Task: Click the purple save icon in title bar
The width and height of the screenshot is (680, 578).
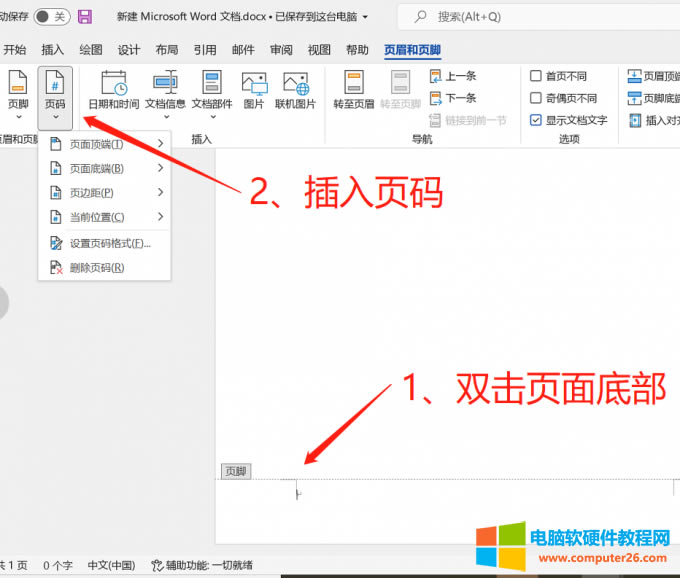Action: coord(85,17)
